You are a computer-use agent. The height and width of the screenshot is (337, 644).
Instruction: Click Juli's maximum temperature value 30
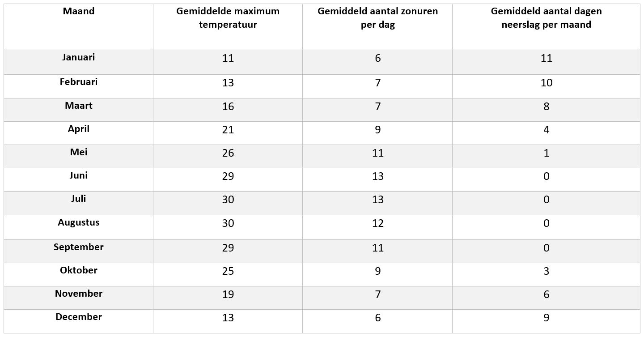228,200
